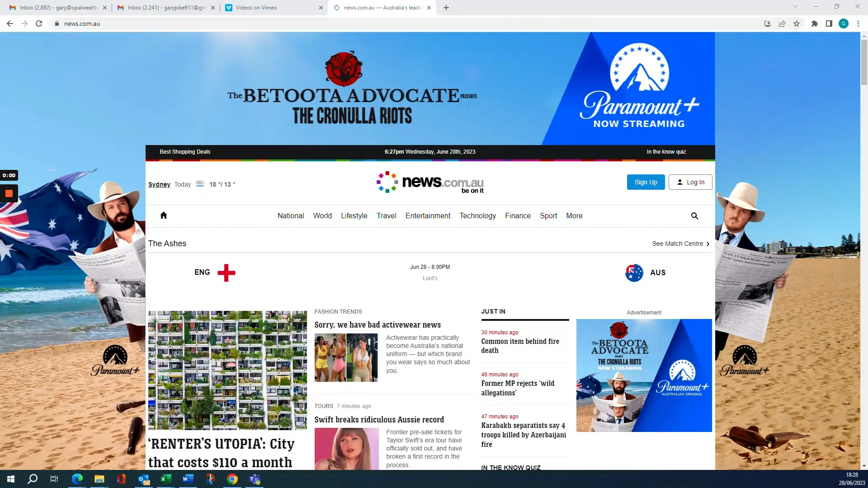The width and height of the screenshot is (868, 488).
Task: Open the Chrome side panel icon
Action: (x=829, y=23)
